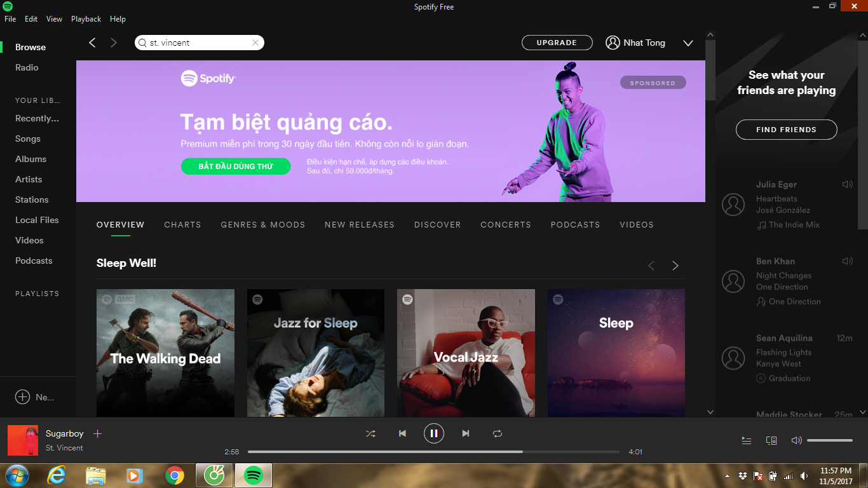Show hidden system tray icons
The height and width of the screenshot is (488, 868).
click(727, 476)
